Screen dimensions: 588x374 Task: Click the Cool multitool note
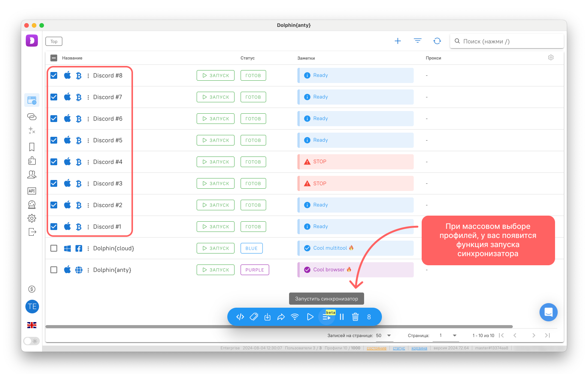(355, 248)
